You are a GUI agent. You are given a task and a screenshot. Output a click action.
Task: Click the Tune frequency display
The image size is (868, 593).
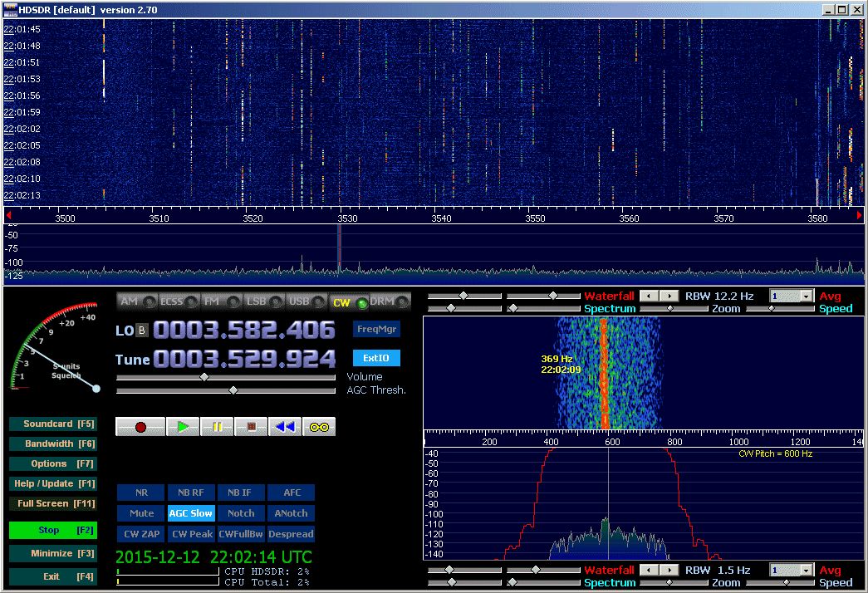(244, 359)
